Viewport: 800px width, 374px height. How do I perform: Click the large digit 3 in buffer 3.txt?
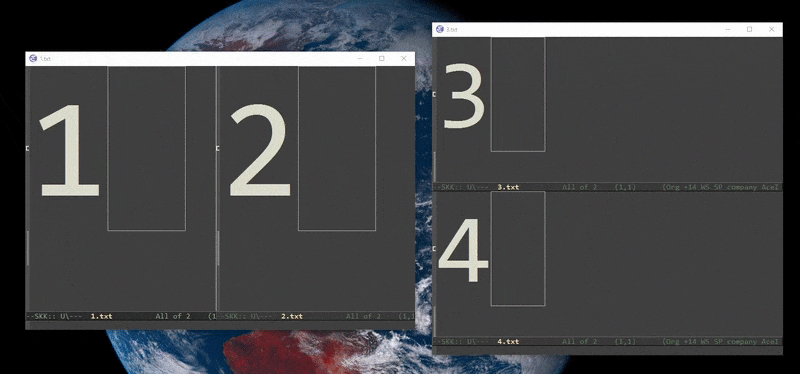point(463,96)
